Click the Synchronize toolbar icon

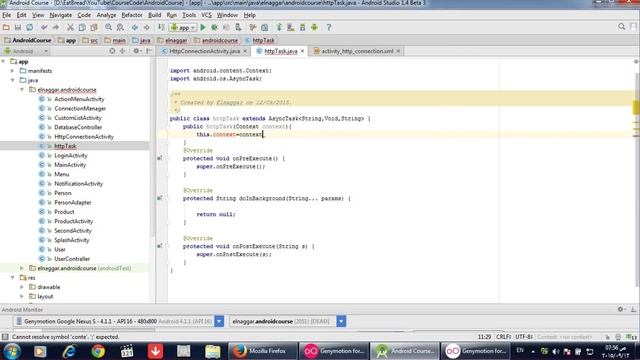pyautogui.click(x=29, y=27)
